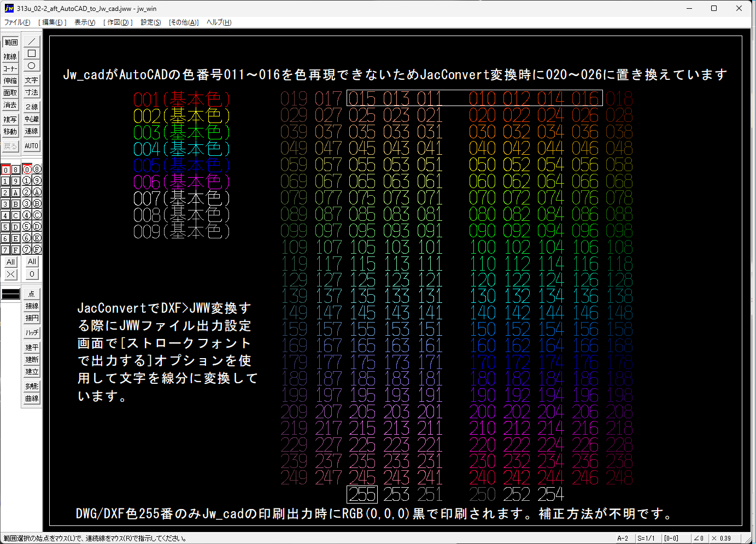Click the 文字 text tool
The height and width of the screenshot is (544, 756).
pyautogui.click(x=32, y=80)
